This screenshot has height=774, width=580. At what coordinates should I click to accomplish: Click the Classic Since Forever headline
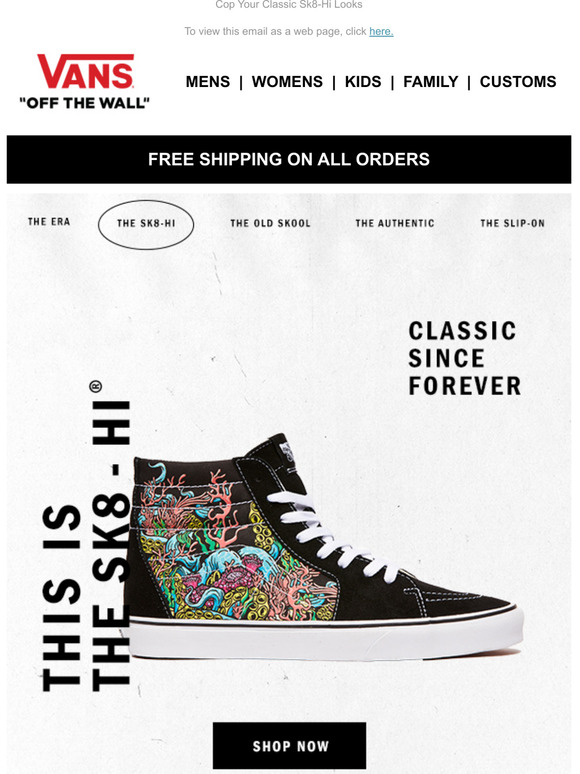pos(464,358)
